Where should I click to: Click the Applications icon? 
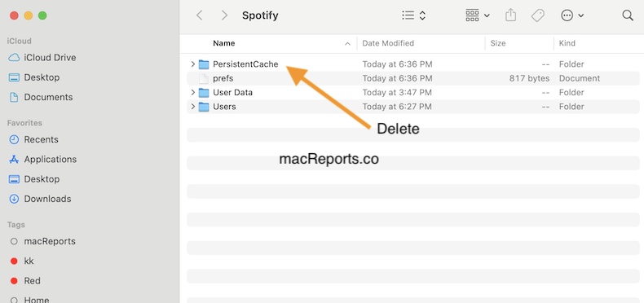(14, 159)
